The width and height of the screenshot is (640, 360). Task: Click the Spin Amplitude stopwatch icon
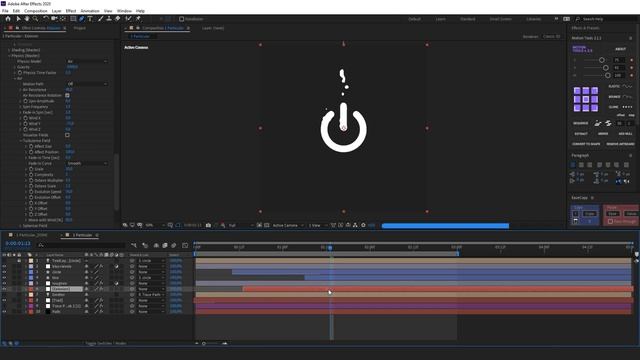[x=25, y=101]
